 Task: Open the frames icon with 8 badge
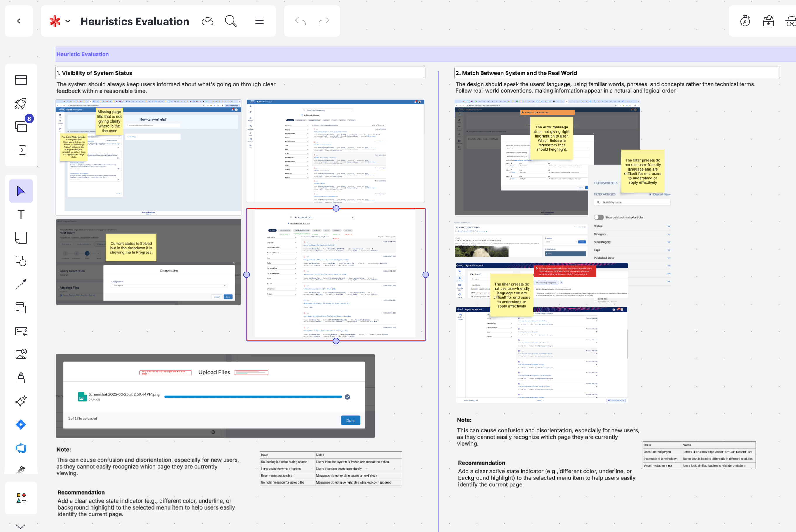click(x=21, y=127)
